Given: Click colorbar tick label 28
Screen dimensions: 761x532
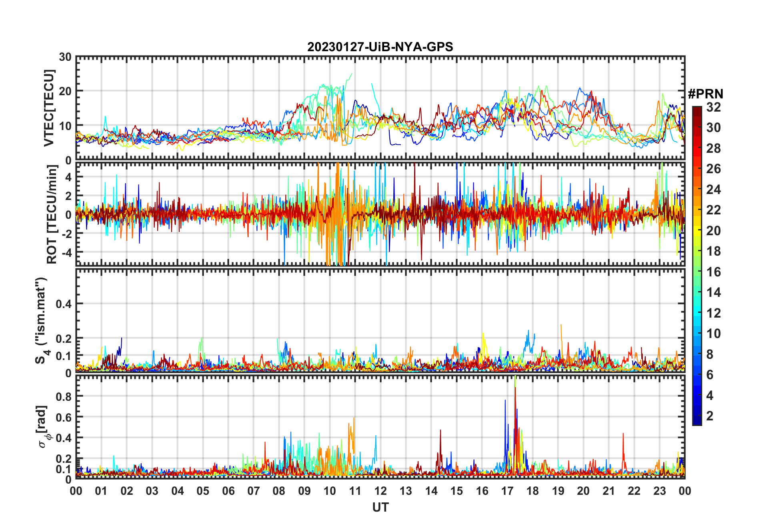Looking at the screenshot, I should click(713, 148).
